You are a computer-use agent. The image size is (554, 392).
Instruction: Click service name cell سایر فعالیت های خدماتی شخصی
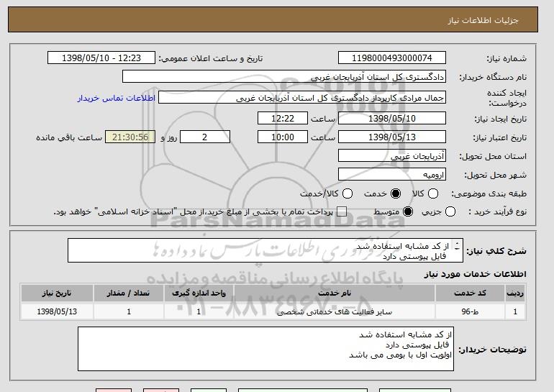(x=335, y=311)
